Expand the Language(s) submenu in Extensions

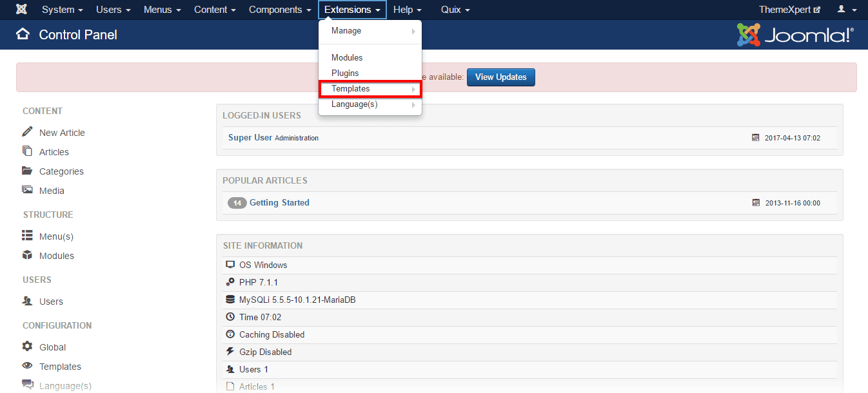click(413, 104)
